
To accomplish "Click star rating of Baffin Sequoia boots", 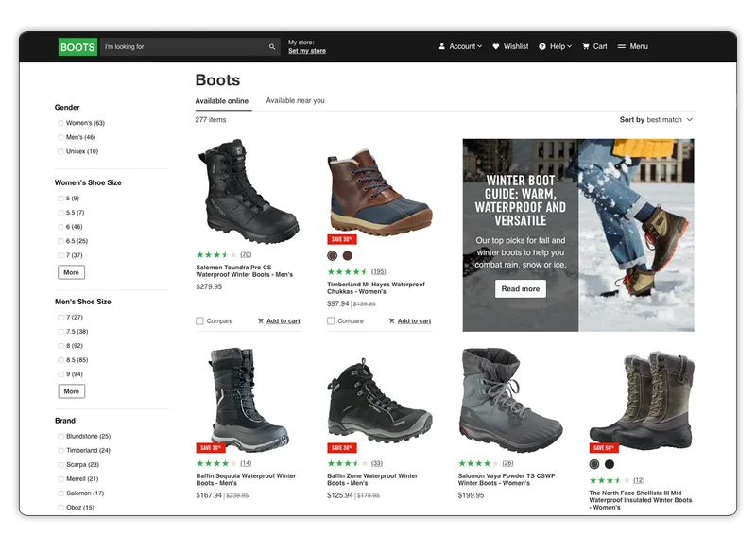I will [216, 463].
